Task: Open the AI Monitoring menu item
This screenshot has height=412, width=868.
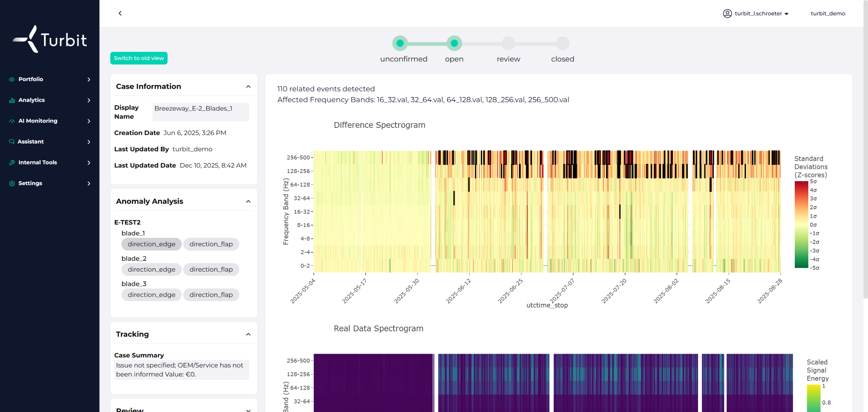Action: coord(38,121)
